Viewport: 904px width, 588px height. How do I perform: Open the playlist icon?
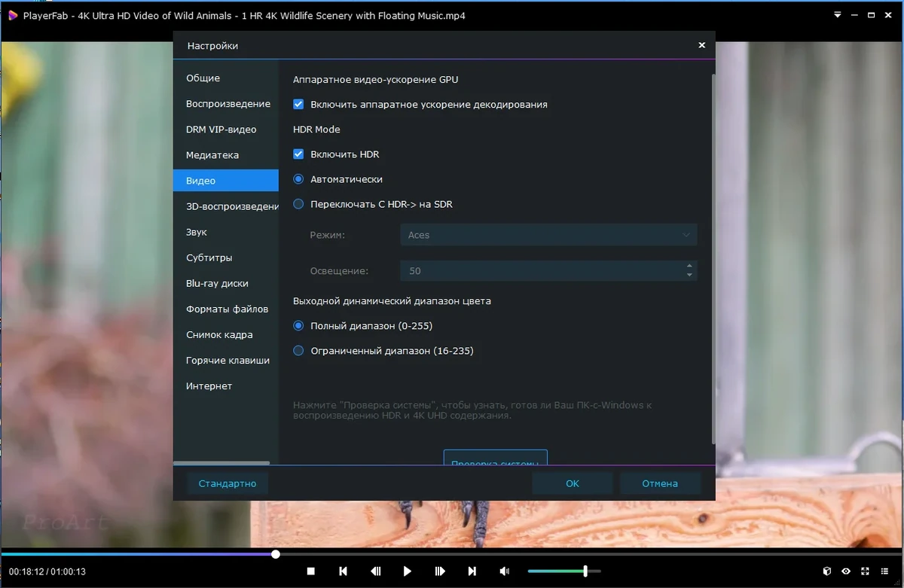[884, 571]
